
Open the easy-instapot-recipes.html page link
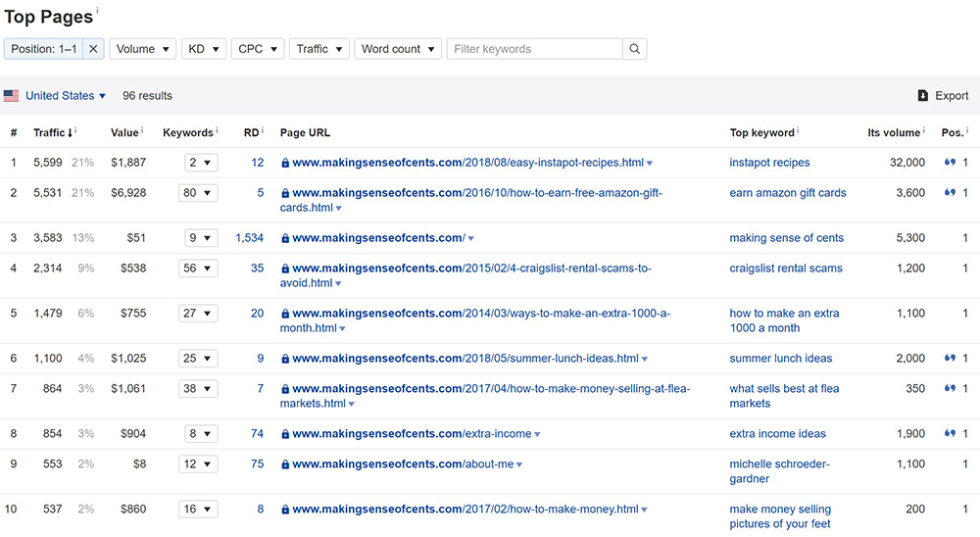pos(468,163)
